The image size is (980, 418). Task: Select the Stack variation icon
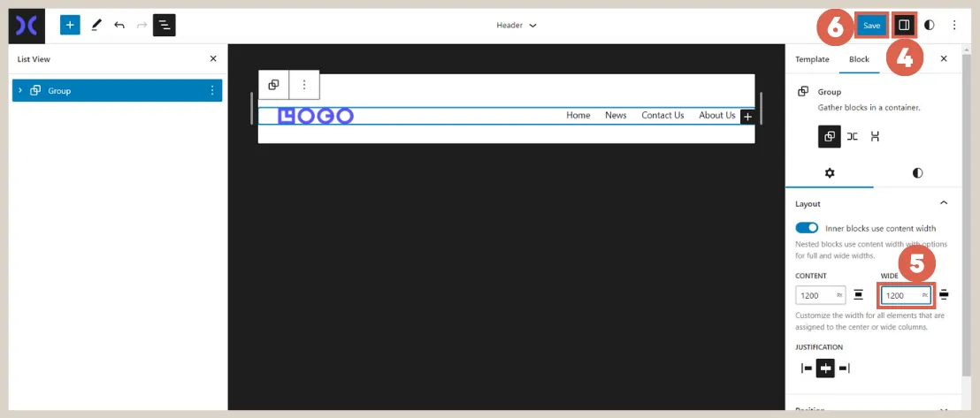[x=875, y=137]
